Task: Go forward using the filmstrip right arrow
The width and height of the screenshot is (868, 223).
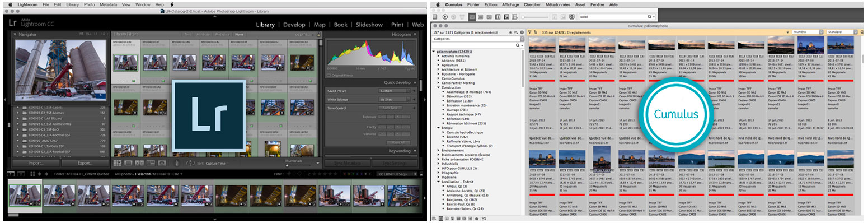Action: (x=46, y=174)
